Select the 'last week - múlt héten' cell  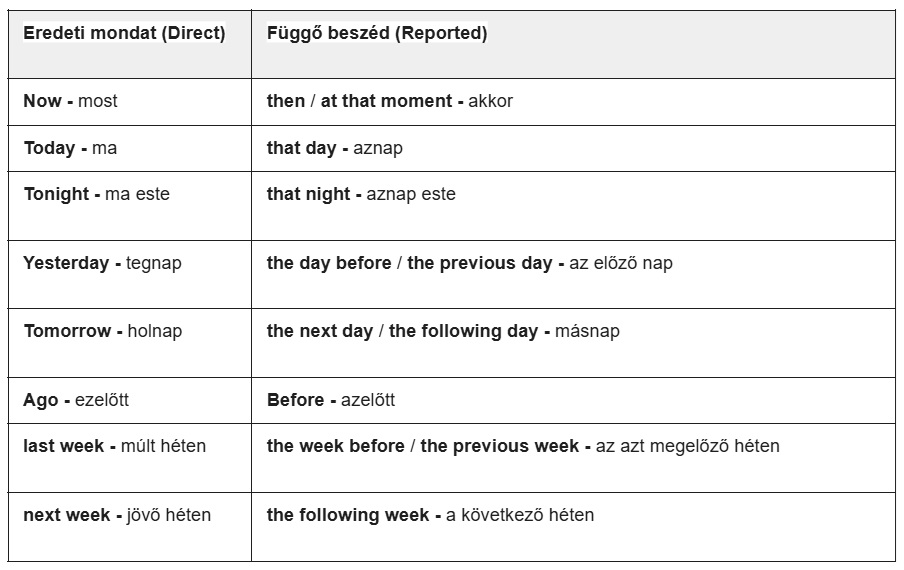pyautogui.click(x=115, y=446)
